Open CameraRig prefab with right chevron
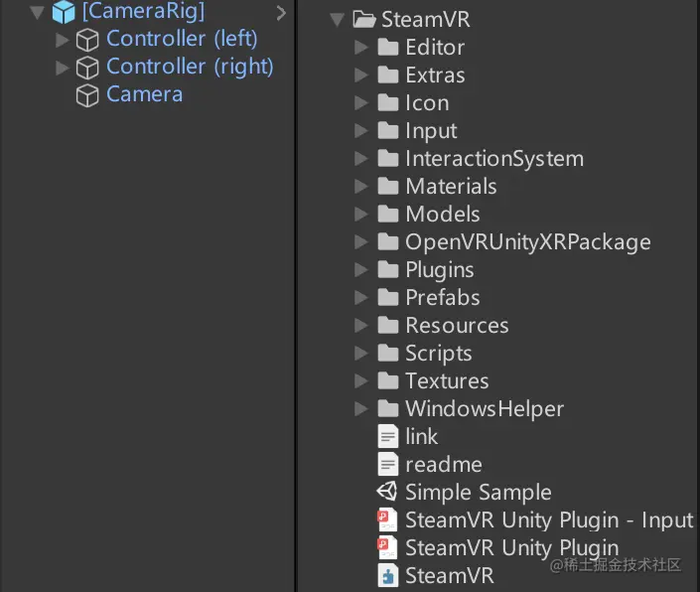Image resolution: width=700 pixels, height=592 pixels. (x=281, y=13)
